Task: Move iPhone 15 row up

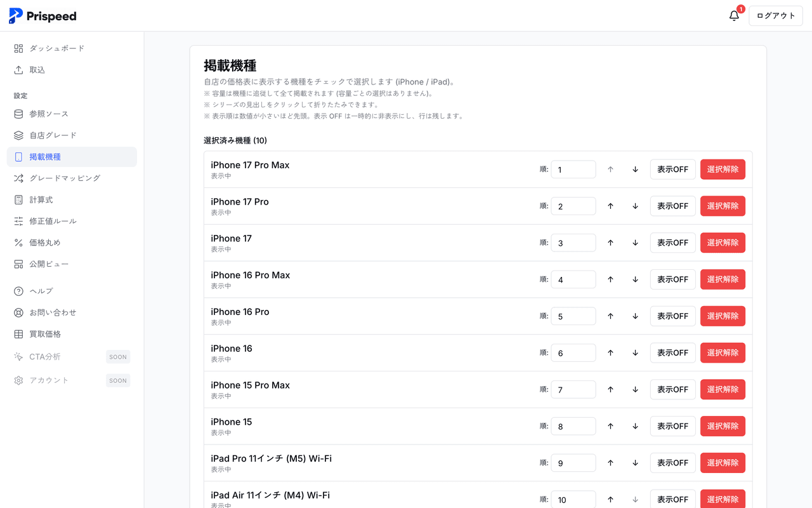Action: point(610,426)
